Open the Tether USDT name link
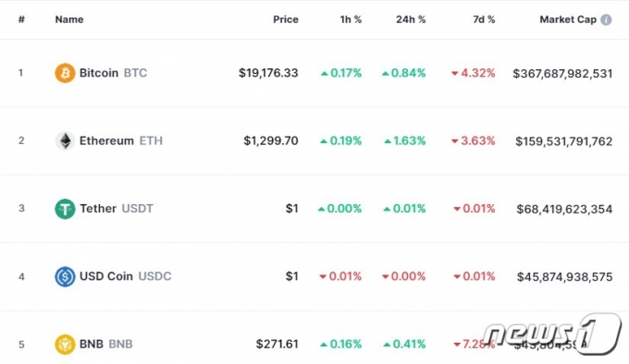 [x=117, y=209]
